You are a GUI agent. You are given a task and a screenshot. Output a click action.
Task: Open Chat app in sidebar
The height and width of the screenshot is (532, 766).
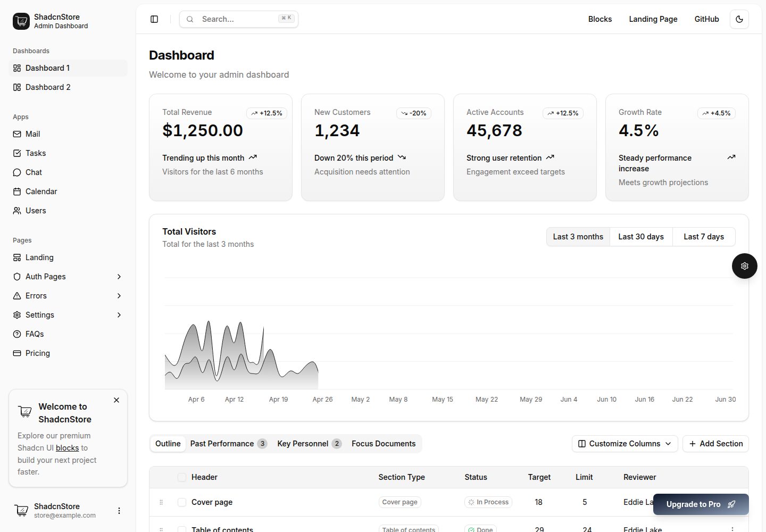(x=68, y=172)
